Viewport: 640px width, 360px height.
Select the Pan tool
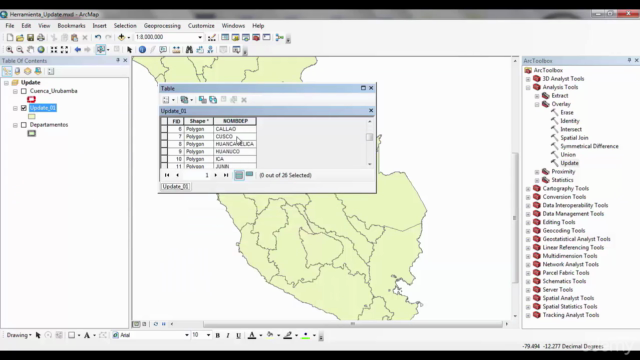coord(30,50)
